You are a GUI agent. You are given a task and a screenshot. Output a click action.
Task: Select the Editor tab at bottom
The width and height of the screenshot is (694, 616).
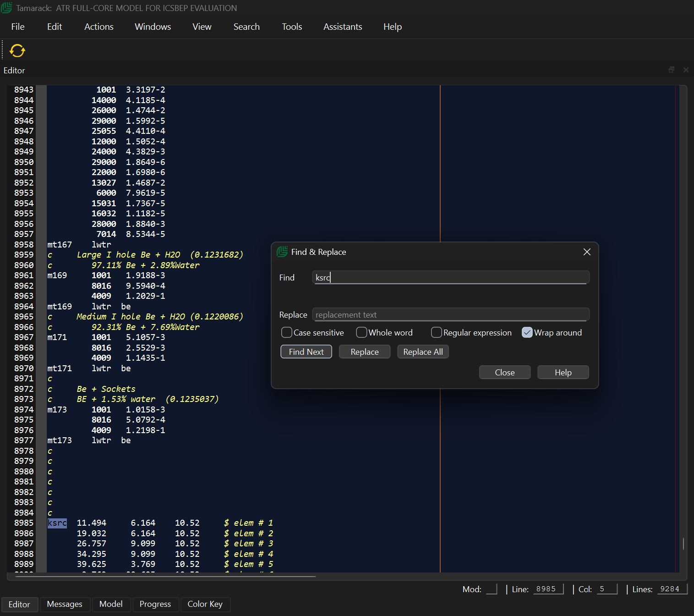(19, 604)
